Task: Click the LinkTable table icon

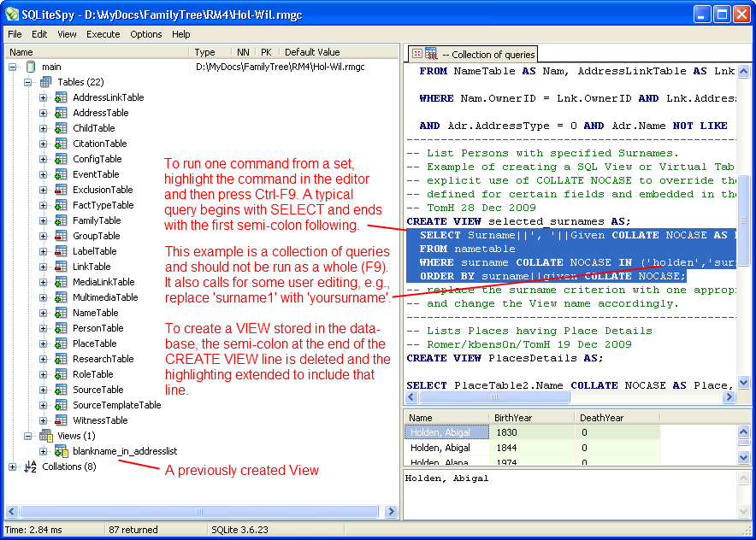Action: pyautogui.click(x=61, y=267)
